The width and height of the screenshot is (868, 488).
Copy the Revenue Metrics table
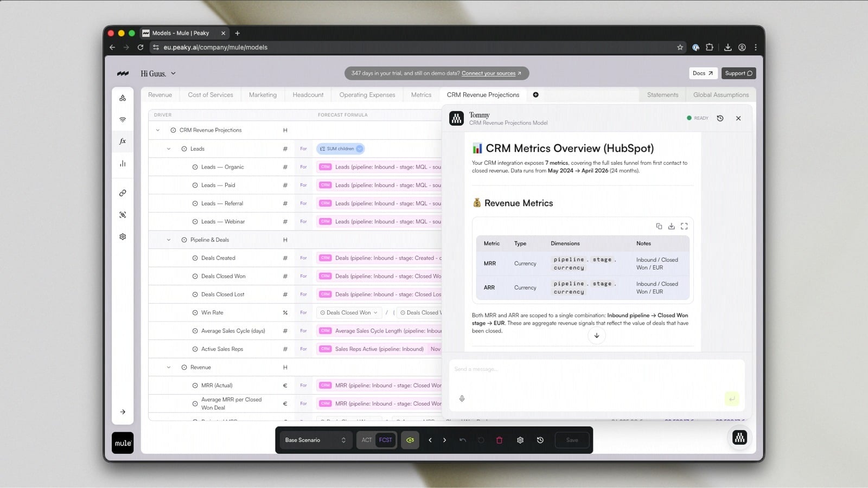pos(659,226)
